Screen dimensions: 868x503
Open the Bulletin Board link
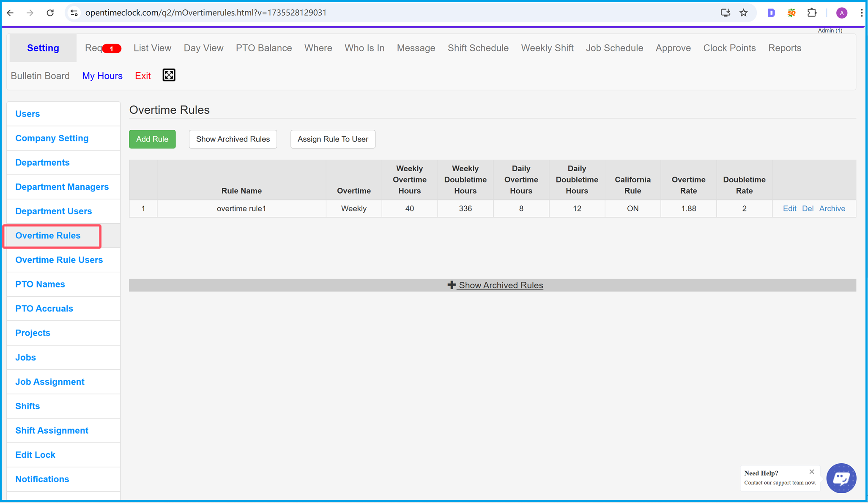(40, 76)
